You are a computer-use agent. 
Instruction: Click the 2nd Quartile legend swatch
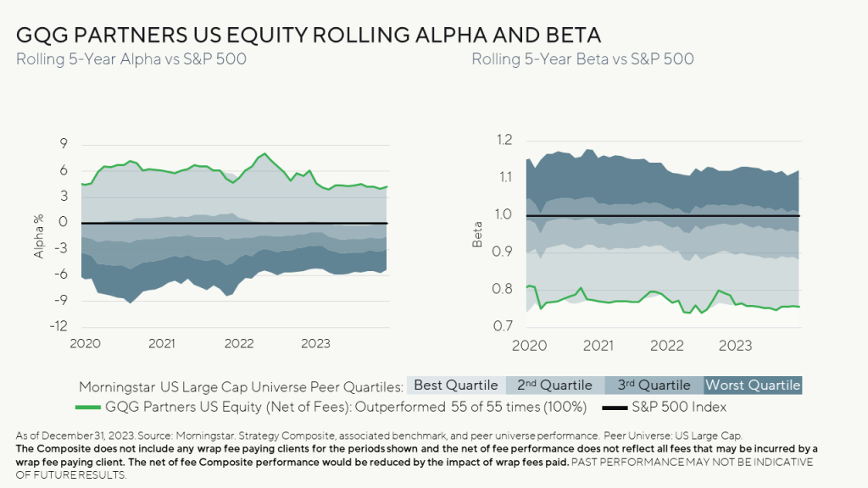coord(555,385)
